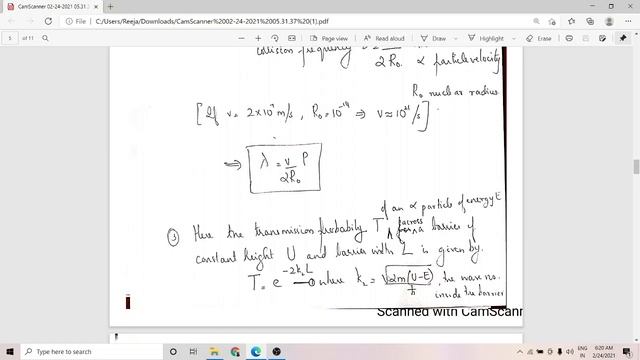Open File Explorer from taskbar
The image size is (640, 360).
point(214,351)
